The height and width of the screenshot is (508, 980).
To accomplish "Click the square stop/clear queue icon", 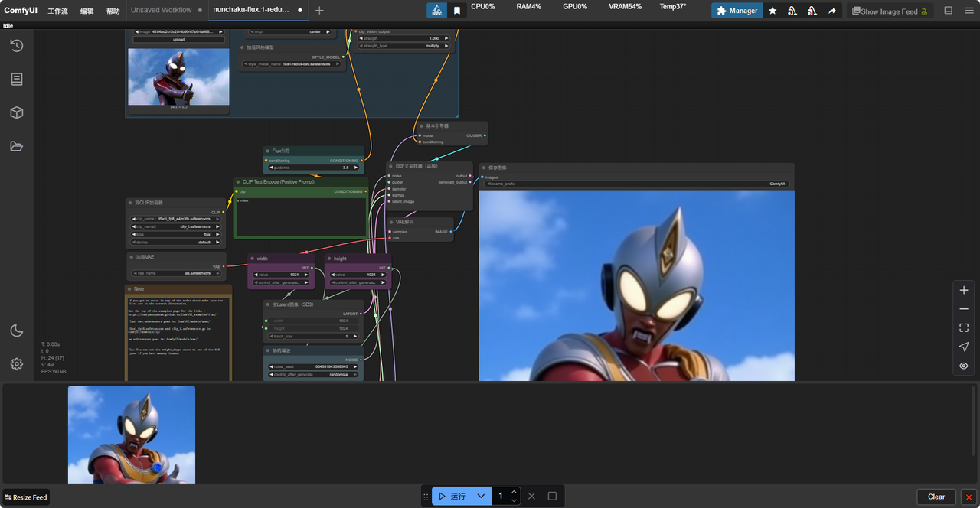I will (552, 496).
